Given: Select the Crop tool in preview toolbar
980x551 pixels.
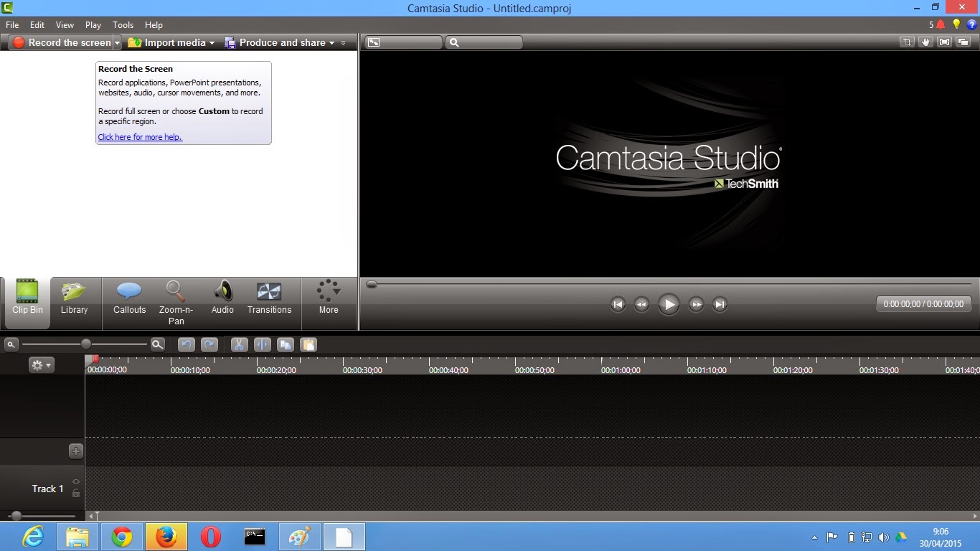Looking at the screenshot, I should click(908, 42).
